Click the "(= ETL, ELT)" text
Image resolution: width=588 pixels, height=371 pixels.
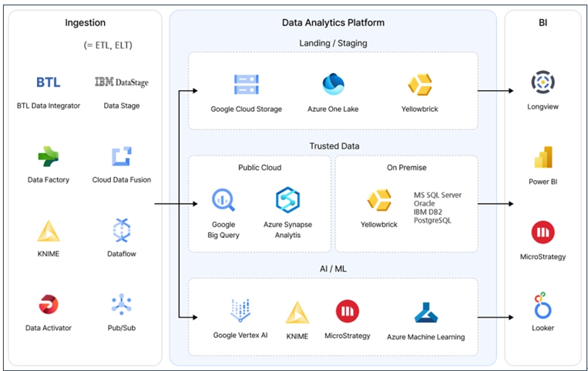tap(108, 45)
